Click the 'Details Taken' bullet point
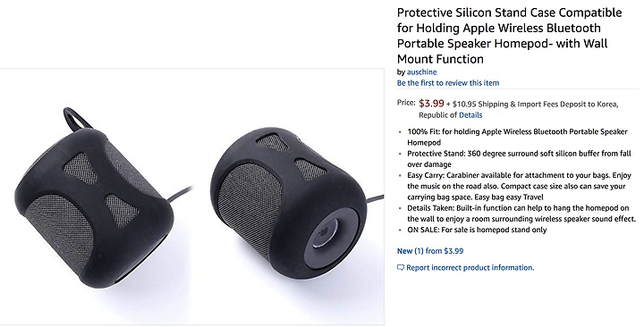This screenshot has width=644, height=327. [x=521, y=214]
